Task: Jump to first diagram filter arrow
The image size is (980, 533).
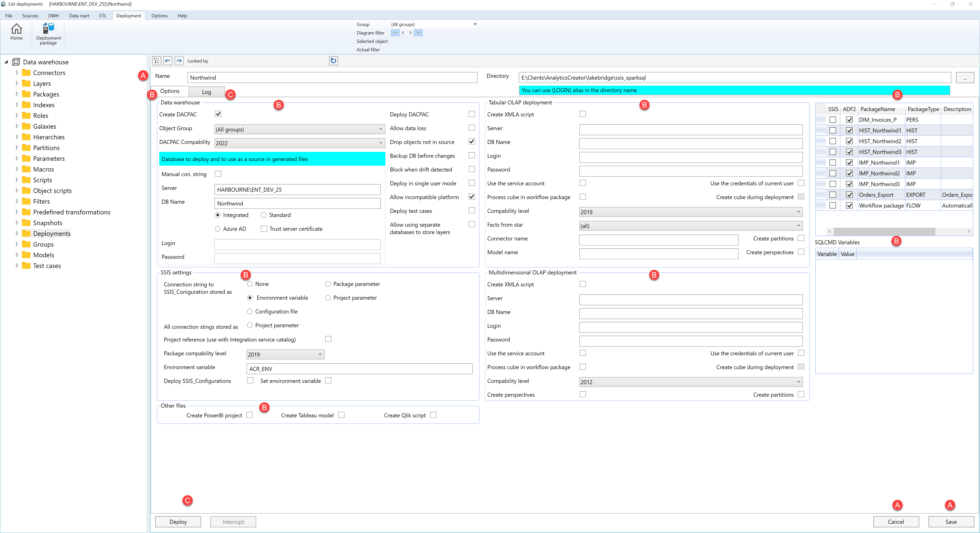Action: (395, 33)
